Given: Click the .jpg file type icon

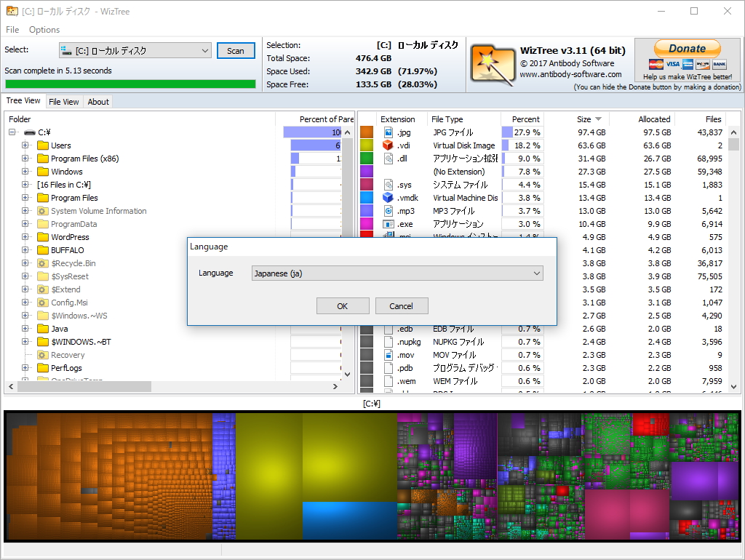Looking at the screenshot, I should (389, 132).
